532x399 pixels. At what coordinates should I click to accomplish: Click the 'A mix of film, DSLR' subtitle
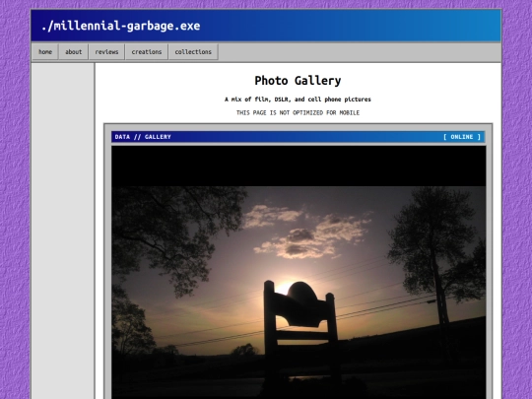click(298, 100)
